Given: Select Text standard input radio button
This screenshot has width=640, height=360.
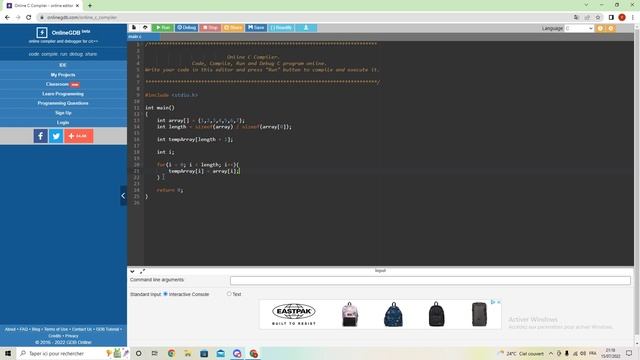Looking at the screenshot, I should [229, 294].
